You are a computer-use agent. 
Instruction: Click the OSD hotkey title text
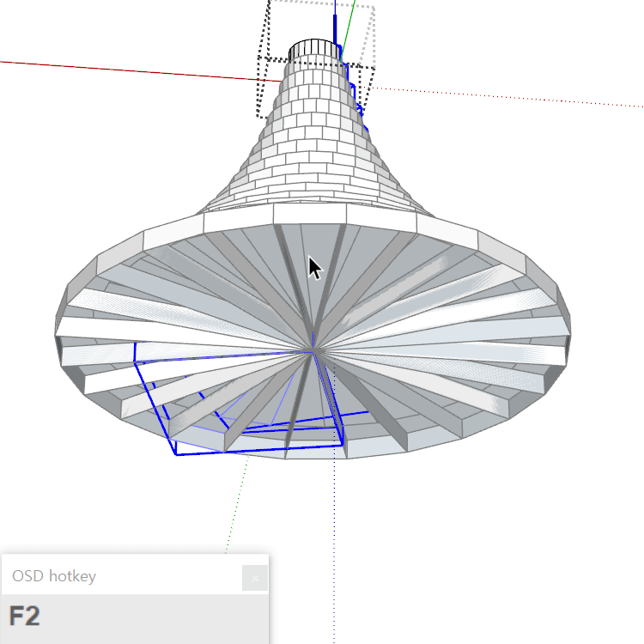tap(54, 576)
